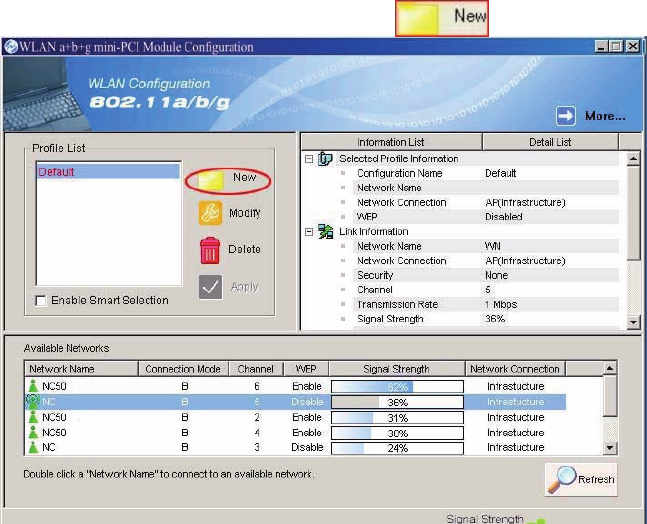Click the 62% signal strength bar
Image resolution: width=647 pixels, height=524 pixels.
397,387
